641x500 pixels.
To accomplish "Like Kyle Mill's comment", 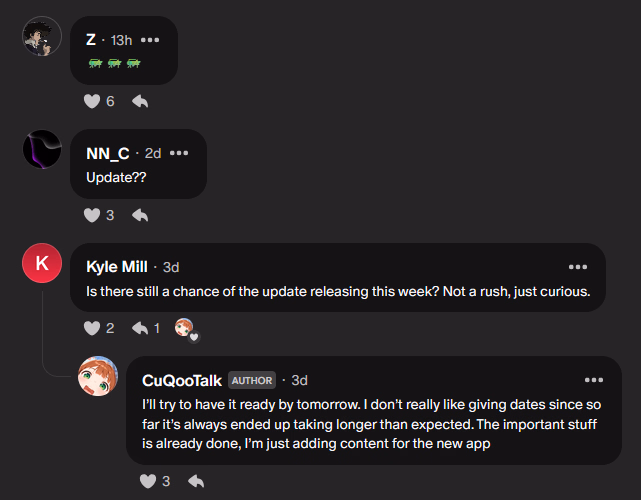I will point(92,328).
